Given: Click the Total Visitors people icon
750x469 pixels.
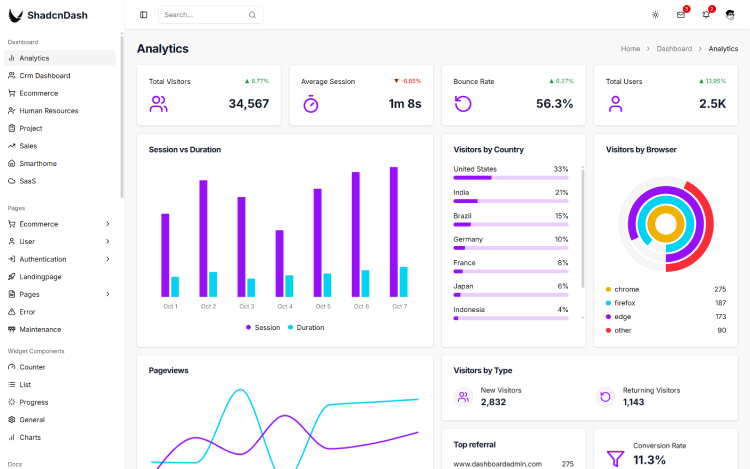Looking at the screenshot, I should [158, 103].
